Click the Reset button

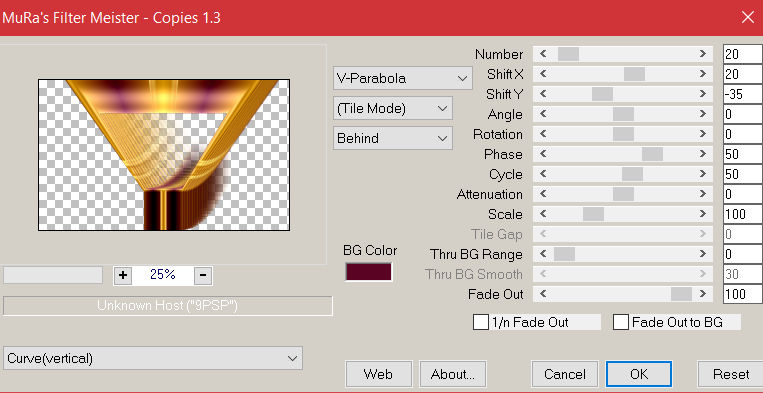(x=731, y=374)
